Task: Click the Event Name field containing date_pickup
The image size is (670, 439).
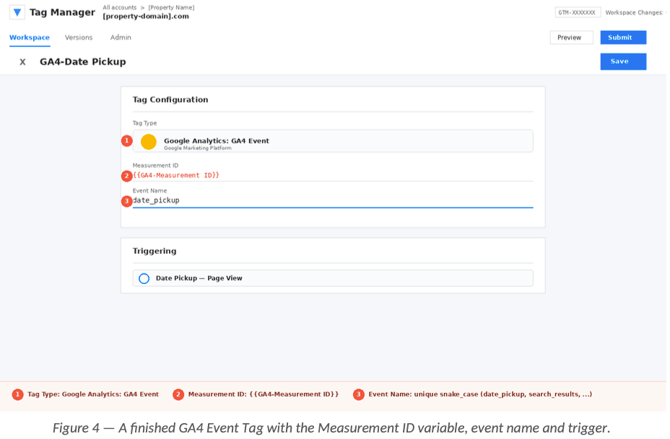Action: [333, 200]
